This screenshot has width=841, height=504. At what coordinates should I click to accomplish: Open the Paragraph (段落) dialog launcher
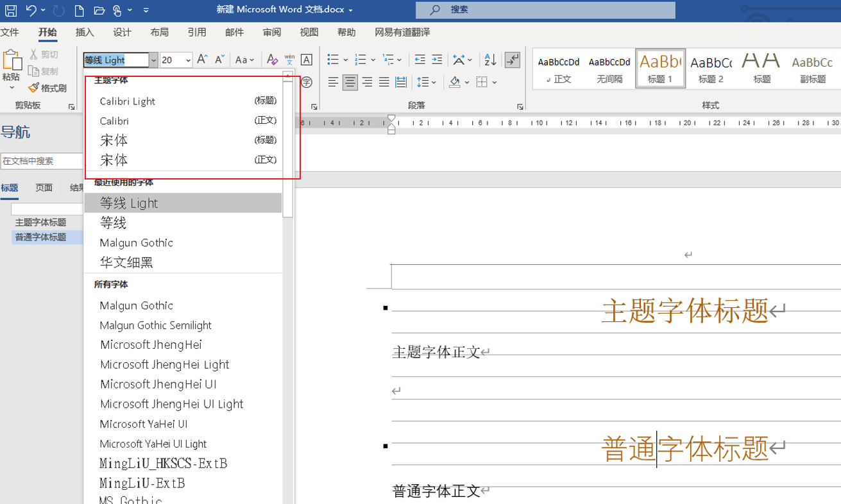click(x=520, y=107)
